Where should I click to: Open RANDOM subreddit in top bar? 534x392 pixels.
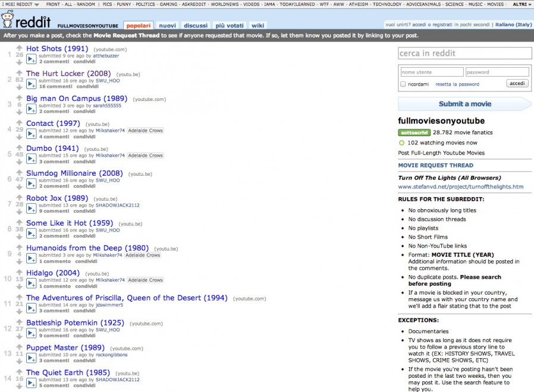[x=86, y=4]
